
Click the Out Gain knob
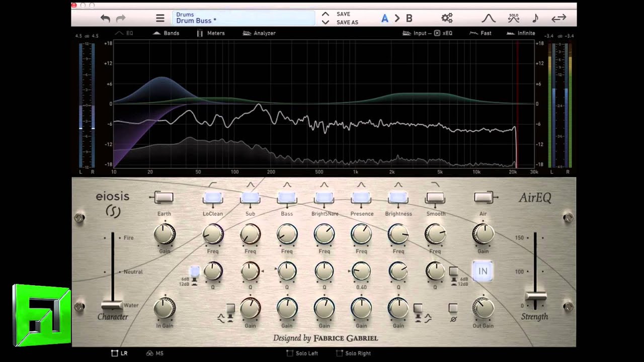click(483, 309)
